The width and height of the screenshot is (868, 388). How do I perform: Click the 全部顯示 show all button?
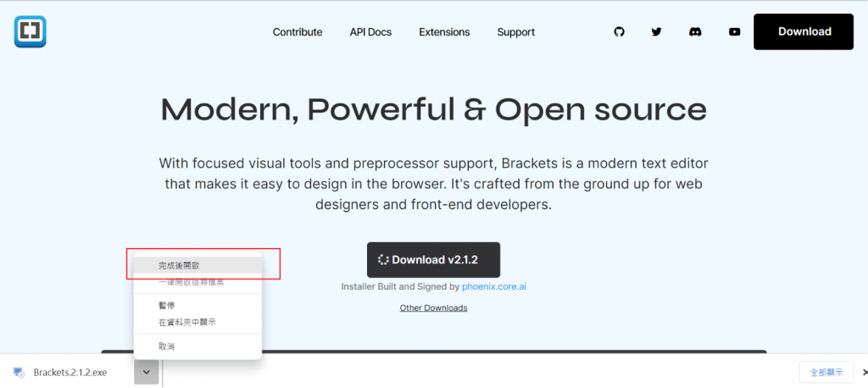(x=826, y=373)
